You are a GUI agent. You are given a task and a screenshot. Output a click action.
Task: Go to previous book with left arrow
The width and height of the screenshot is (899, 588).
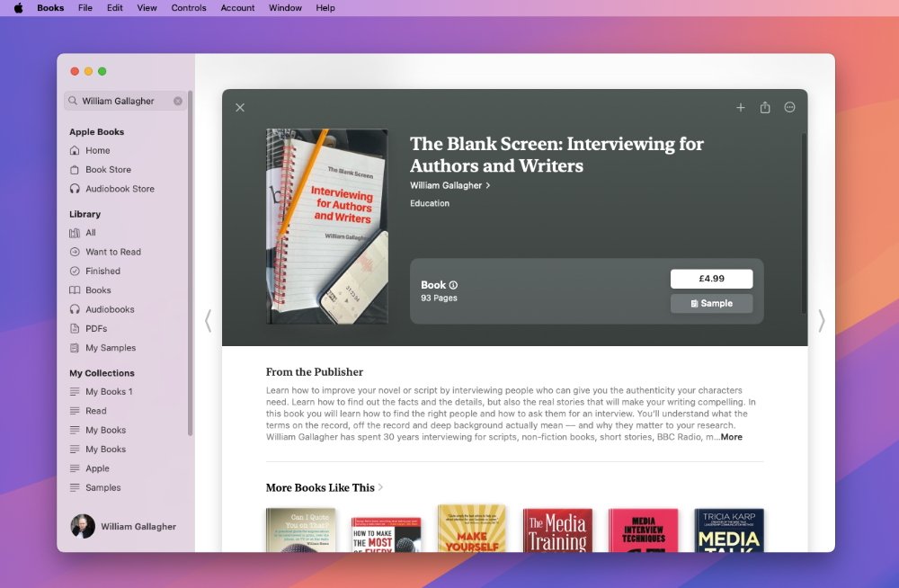209,321
